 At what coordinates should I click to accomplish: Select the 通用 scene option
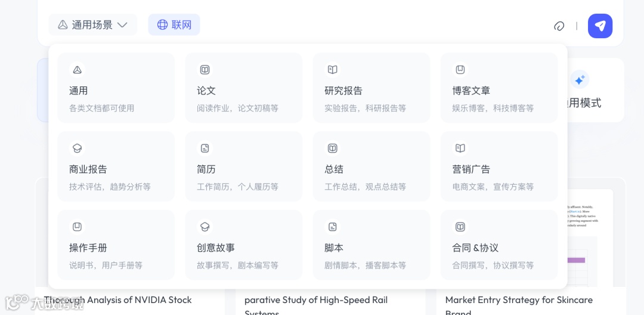pyautogui.click(x=116, y=88)
